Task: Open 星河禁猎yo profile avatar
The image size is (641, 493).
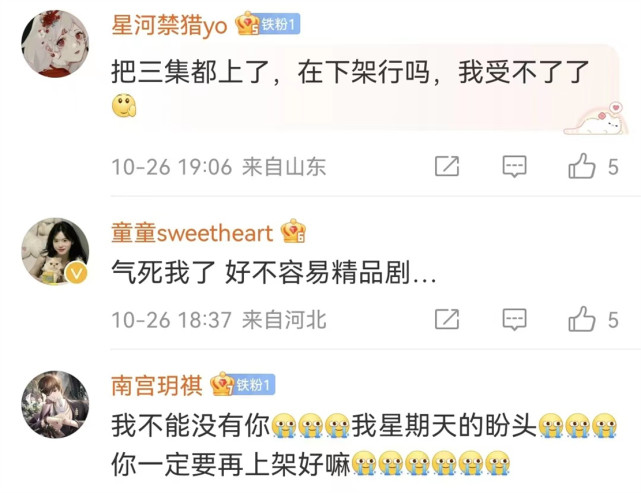Action: (x=55, y=44)
